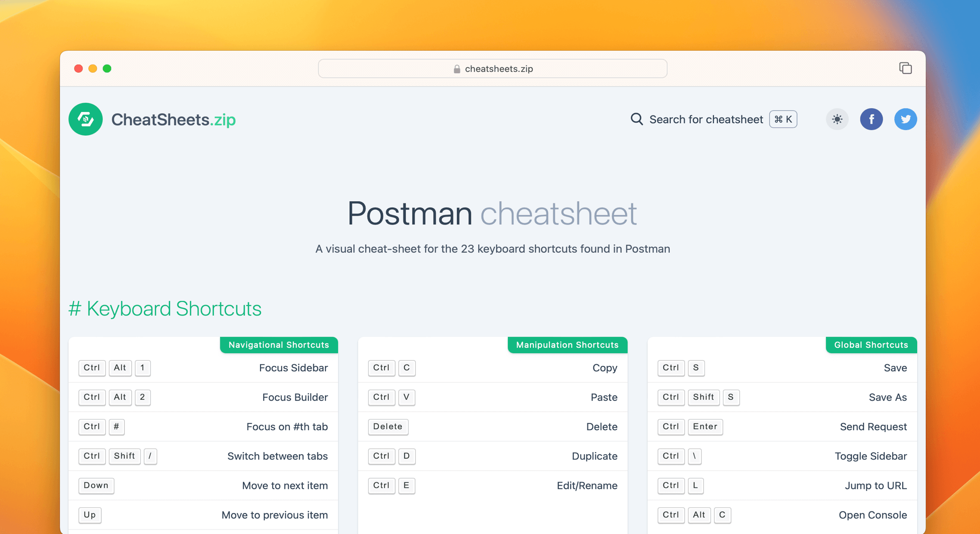Click the Manipulation Shortcuts header badge
This screenshot has height=534, width=980.
click(567, 345)
